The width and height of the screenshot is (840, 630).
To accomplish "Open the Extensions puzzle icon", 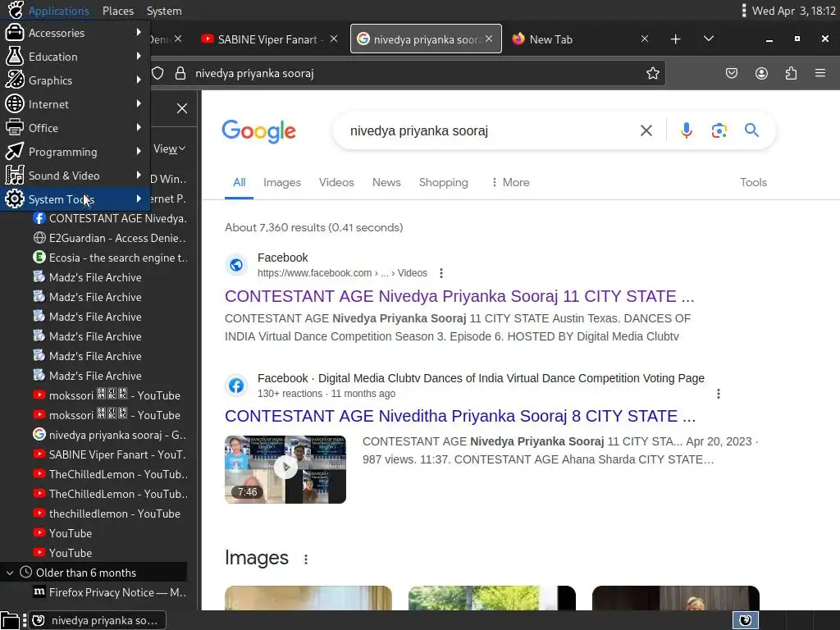I will coord(791,73).
